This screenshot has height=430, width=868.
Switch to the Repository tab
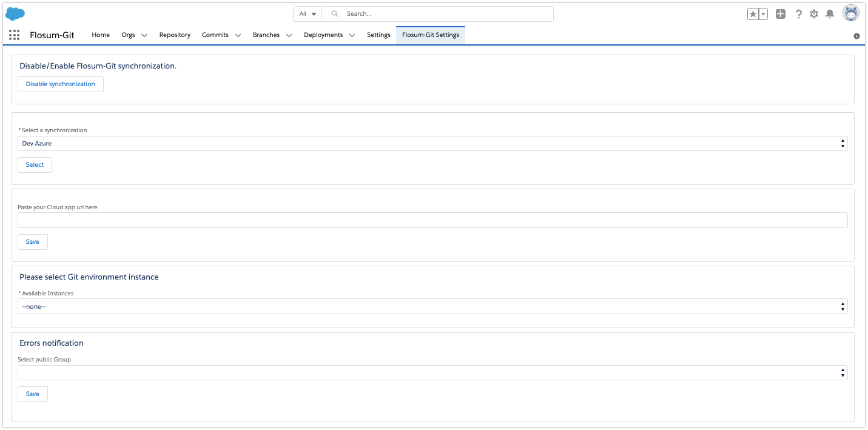point(175,35)
